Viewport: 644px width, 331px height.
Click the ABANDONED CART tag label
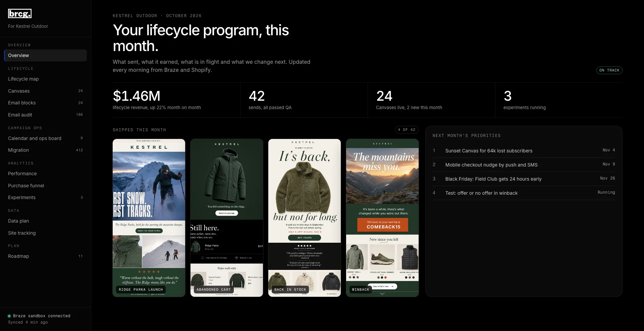[214, 289]
